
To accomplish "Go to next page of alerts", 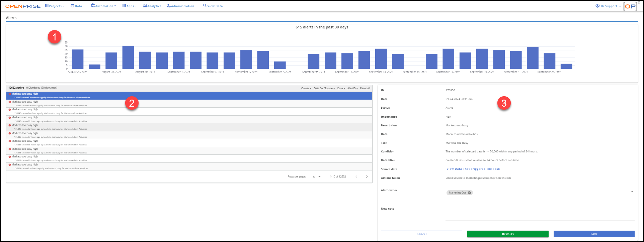I will (x=367, y=176).
